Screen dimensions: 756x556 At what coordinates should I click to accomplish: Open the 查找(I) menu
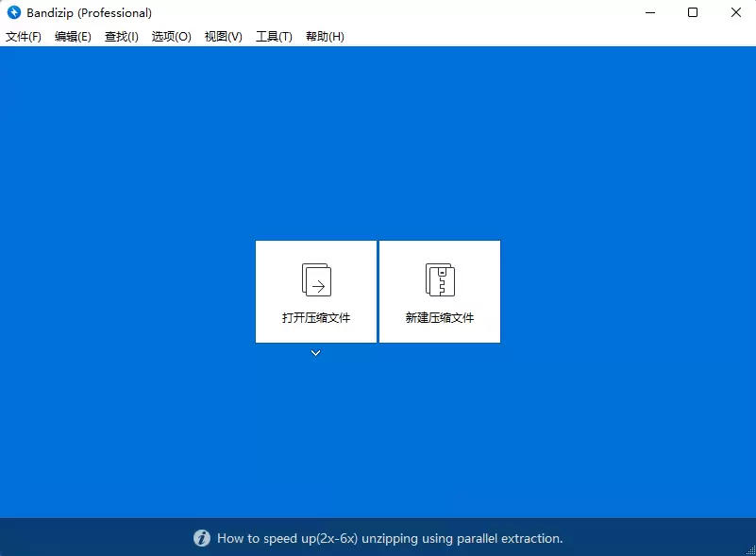click(122, 37)
